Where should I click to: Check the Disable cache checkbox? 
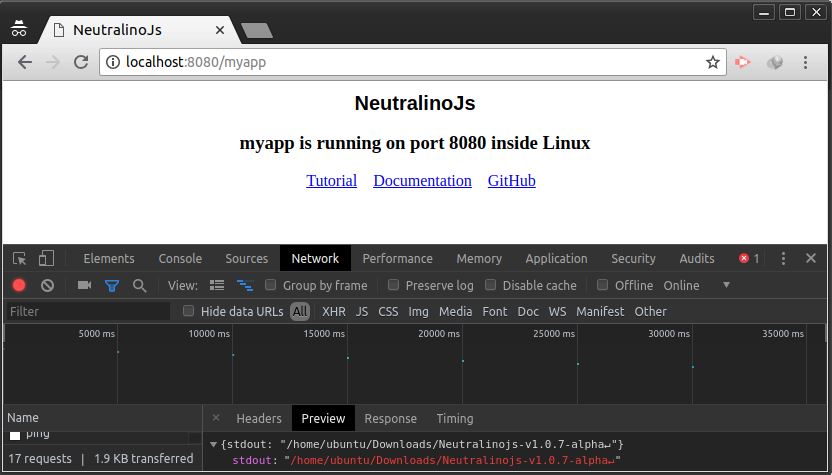tap(491, 285)
